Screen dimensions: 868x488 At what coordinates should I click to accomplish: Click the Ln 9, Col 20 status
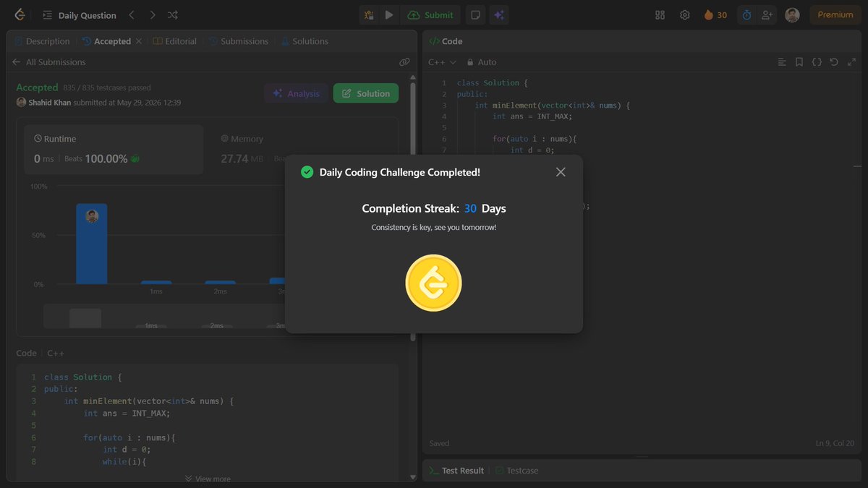pyautogui.click(x=835, y=443)
